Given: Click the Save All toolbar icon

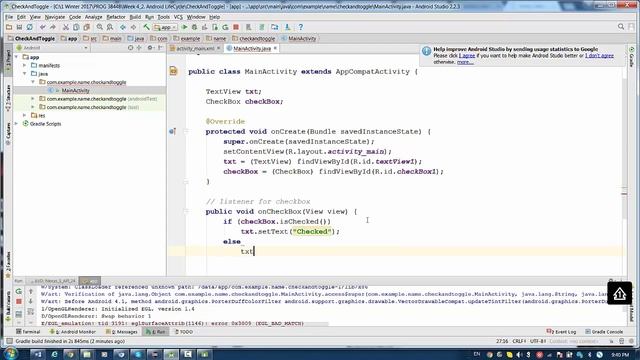Looking at the screenshot, I should tap(19, 27).
